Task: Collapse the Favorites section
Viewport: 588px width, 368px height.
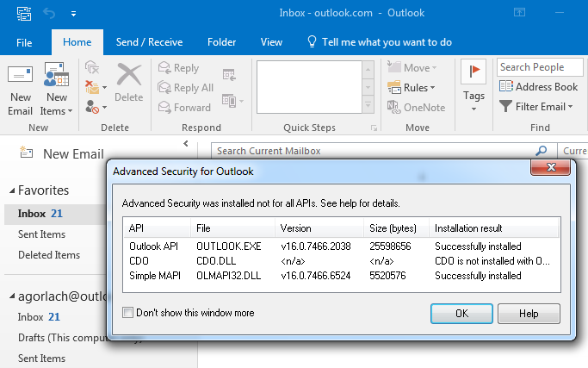Action: (12, 190)
